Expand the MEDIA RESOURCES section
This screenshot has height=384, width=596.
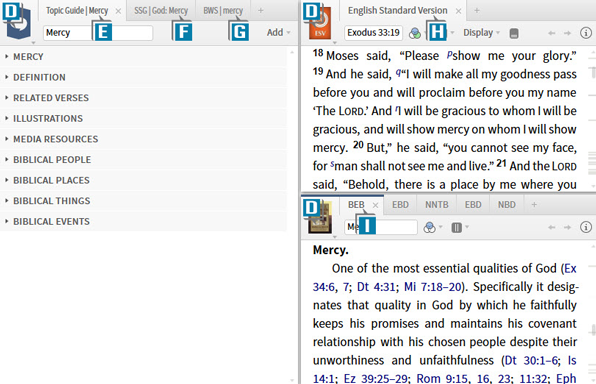(x=144, y=139)
